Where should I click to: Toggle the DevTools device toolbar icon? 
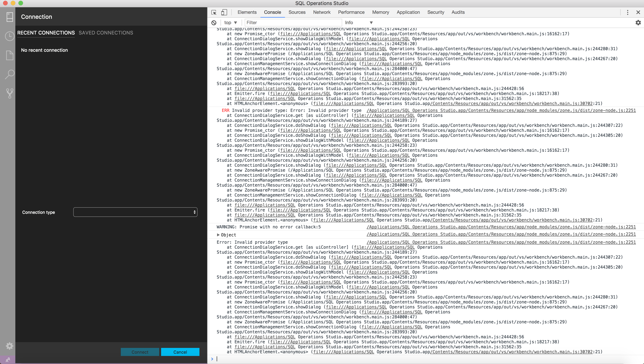click(x=224, y=12)
